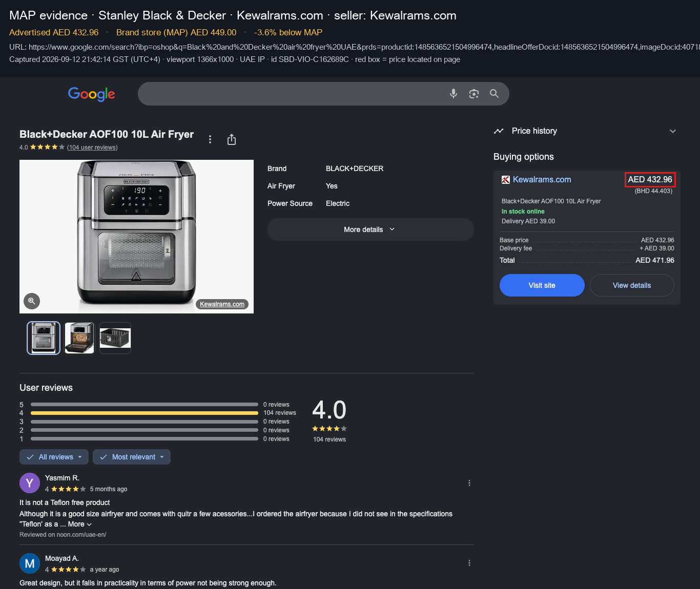Click the Total AED 471.96 amount

pos(655,260)
